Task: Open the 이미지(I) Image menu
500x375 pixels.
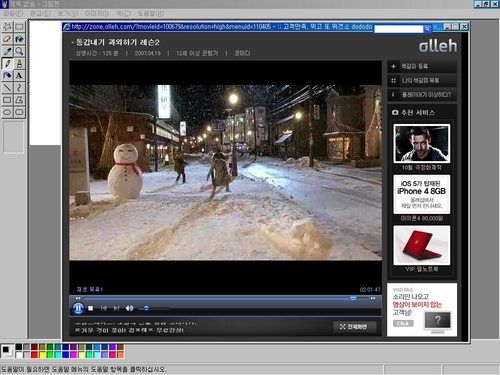Action: click(x=96, y=13)
